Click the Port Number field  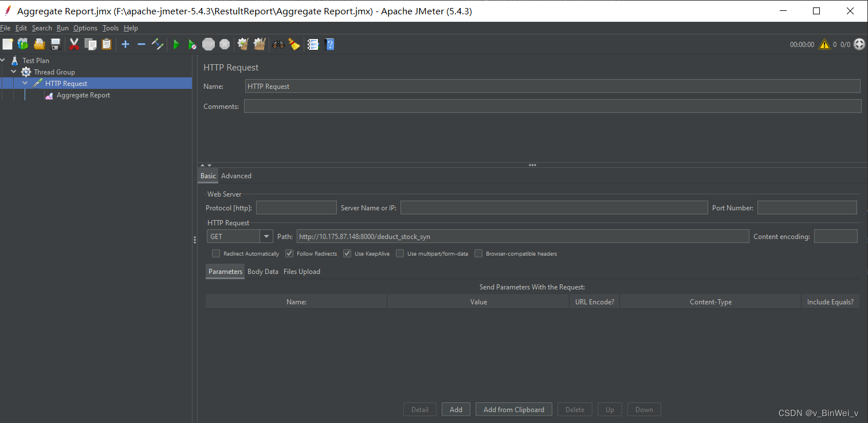[x=807, y=207]
